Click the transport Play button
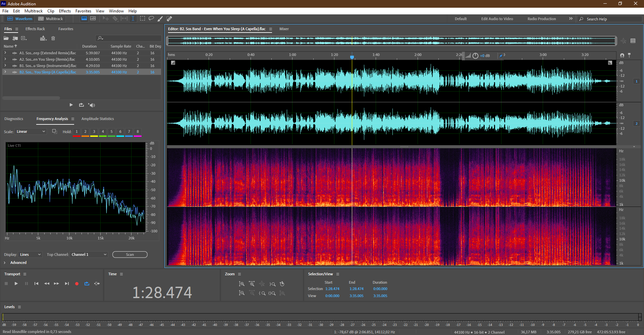The width and height of the screenshot is (644, 335). [x=16, y=284]
